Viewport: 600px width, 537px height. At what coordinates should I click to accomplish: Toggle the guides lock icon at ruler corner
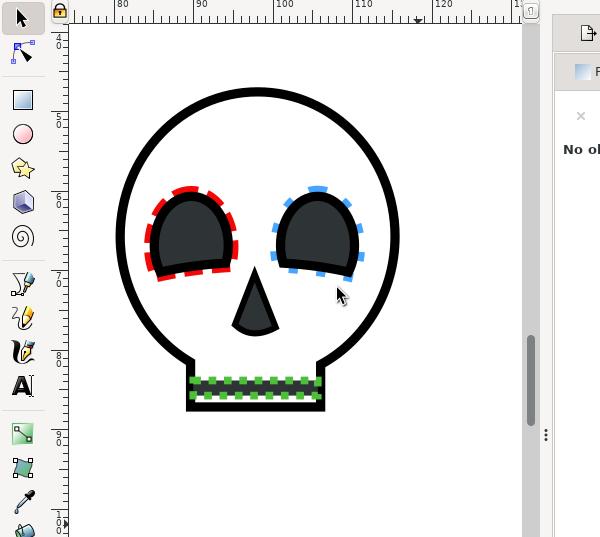(60, 11)
